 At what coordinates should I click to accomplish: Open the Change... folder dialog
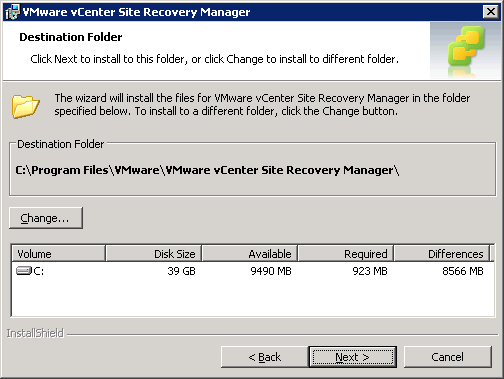[x=46, y=218]
